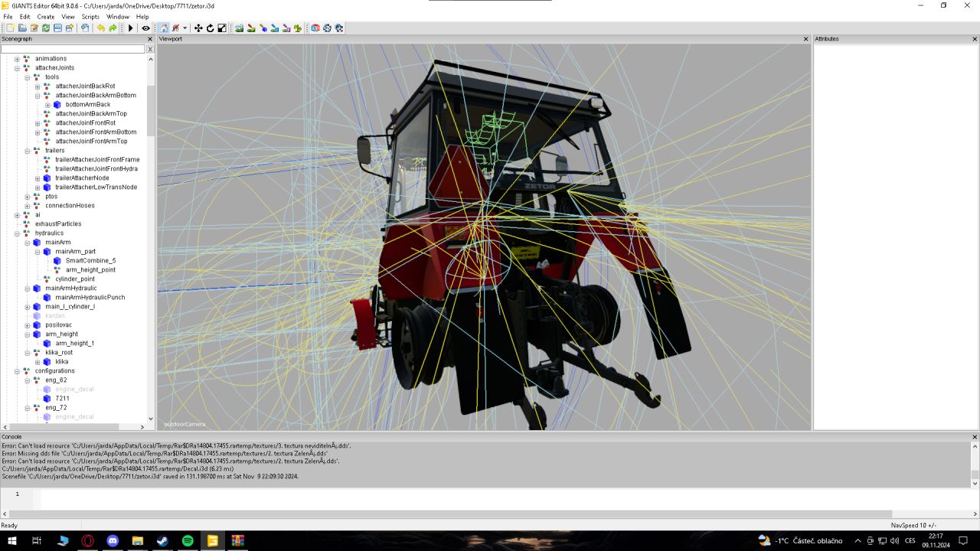The width and height of the screenshot is (980, 551).
Task: Click the crossed-out camera toolbar icon
Action: pos(175,28)
